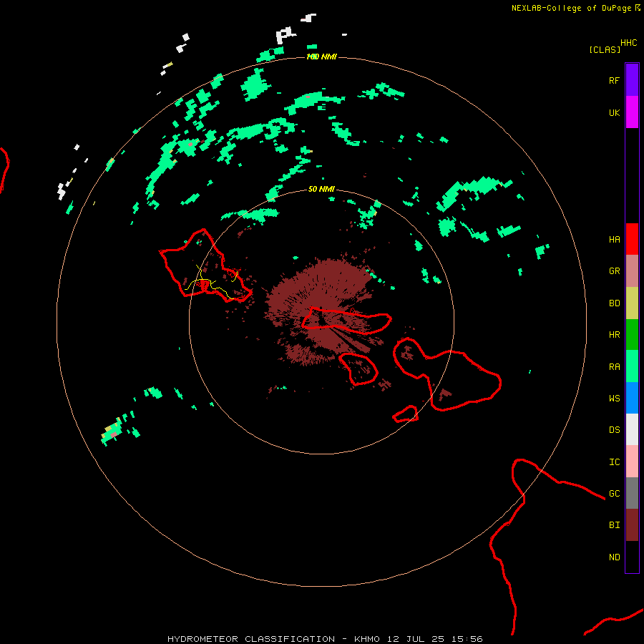Click the GR legend color swatch
The height and width of the screenshot is (644, 644).
click(632, 271)
